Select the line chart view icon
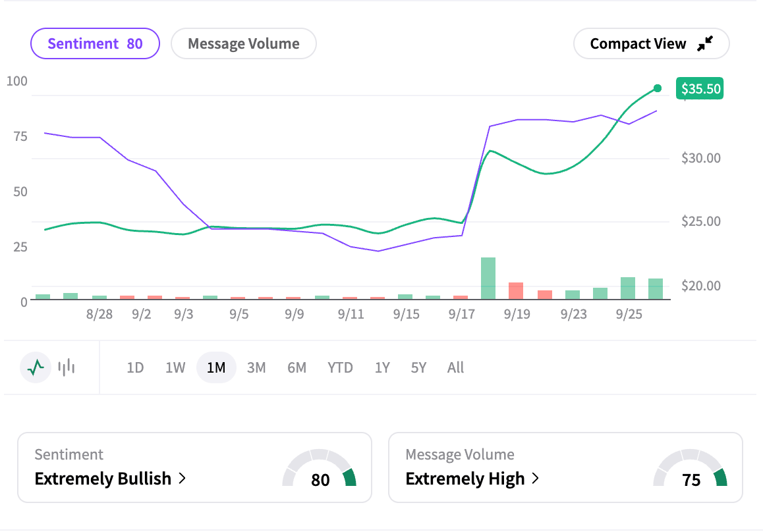This screenshot has height=532, width=763. point(36,367)
